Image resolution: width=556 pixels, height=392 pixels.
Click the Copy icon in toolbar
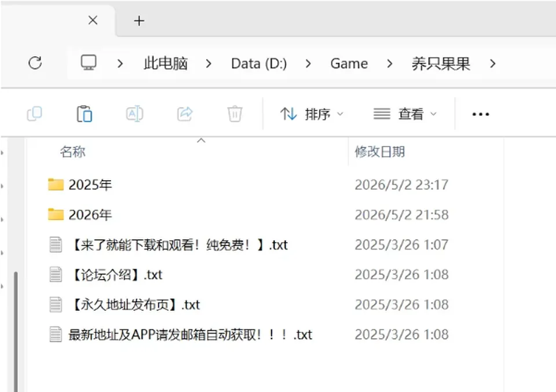pos(34,113)
